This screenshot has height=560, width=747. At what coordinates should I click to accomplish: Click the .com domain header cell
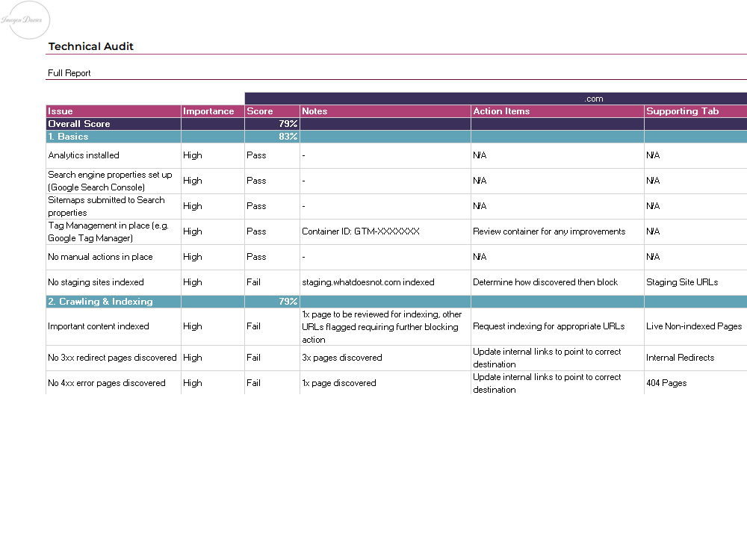click(x=496, y=99)
